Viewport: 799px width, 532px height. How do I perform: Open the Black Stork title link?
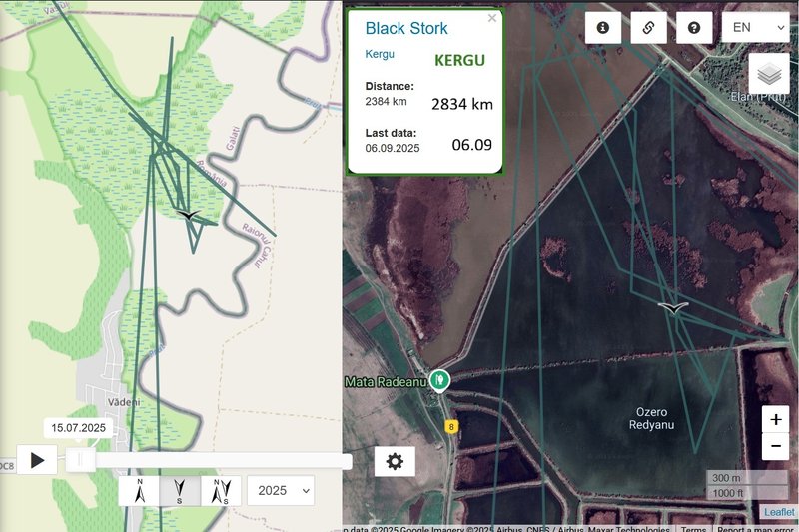(406, 29)
